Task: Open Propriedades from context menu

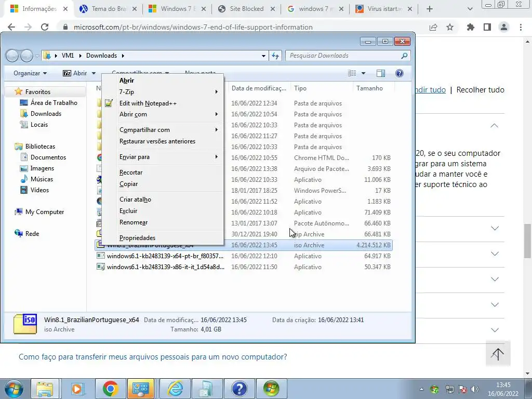Action: tap(163, 238)
